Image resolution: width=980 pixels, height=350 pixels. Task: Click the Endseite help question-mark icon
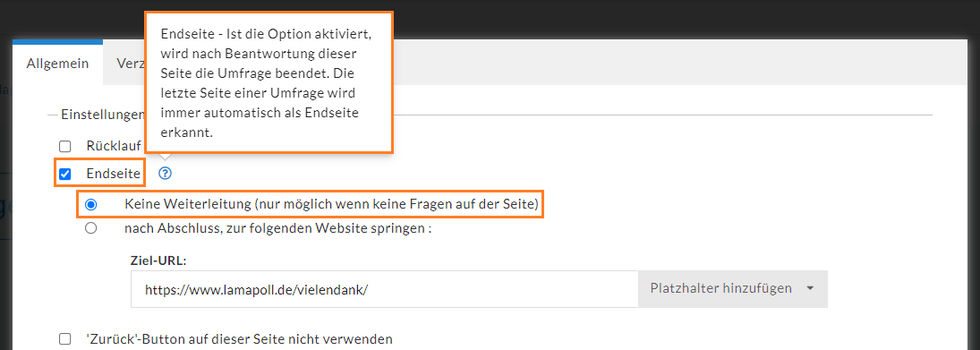165,174
